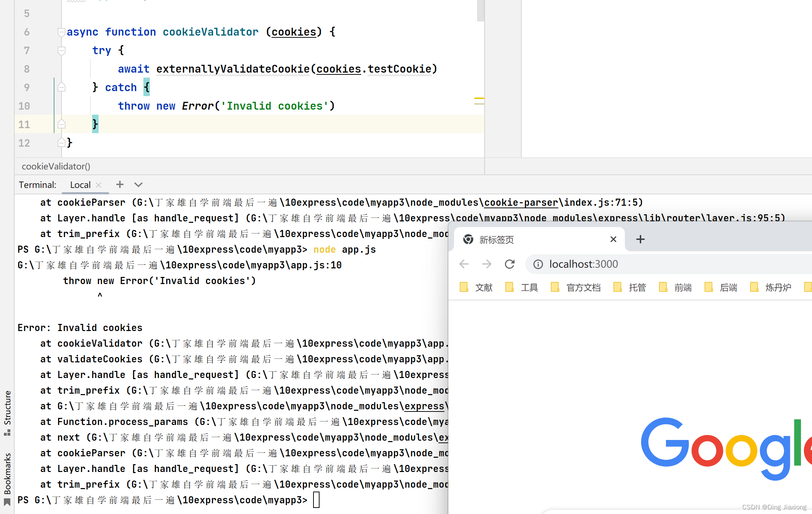
Task: Click the Google logo on the new tab page
Action: [x=726, y=449]
